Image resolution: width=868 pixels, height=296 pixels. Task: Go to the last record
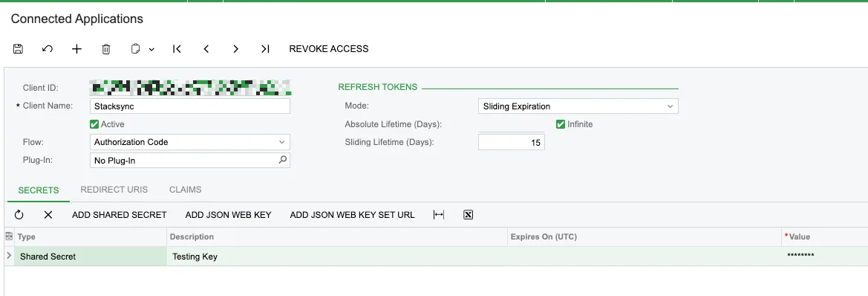point(265,49)
